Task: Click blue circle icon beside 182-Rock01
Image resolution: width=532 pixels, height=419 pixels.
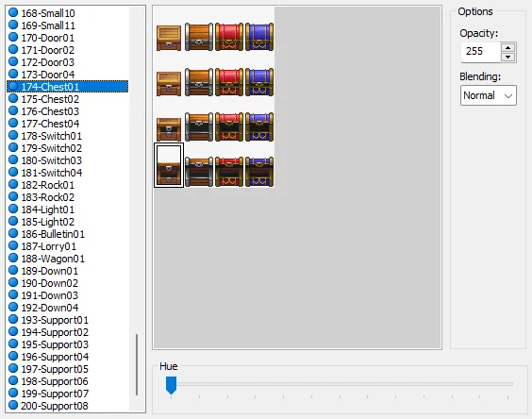Action: (x=13, y=184)
